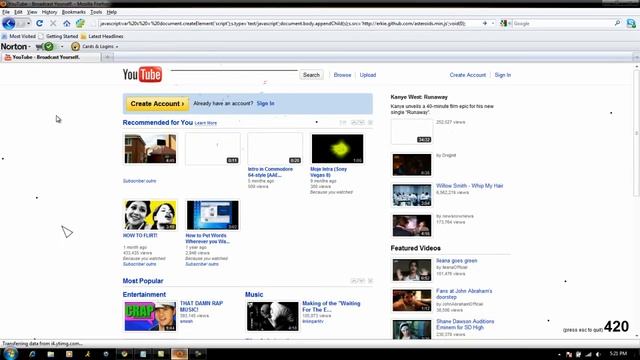Screen dimensions: 640x360
Task: Click the Kanye West: Runaway heading
Action: click(419, 97)
